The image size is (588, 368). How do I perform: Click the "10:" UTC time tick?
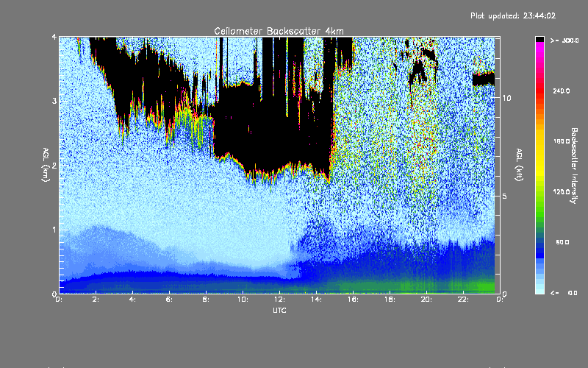[243, 300]
